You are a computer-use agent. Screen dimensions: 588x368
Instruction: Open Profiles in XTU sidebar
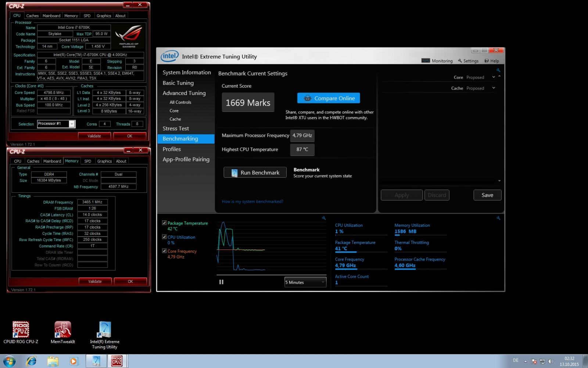click(x=172, y=149)
